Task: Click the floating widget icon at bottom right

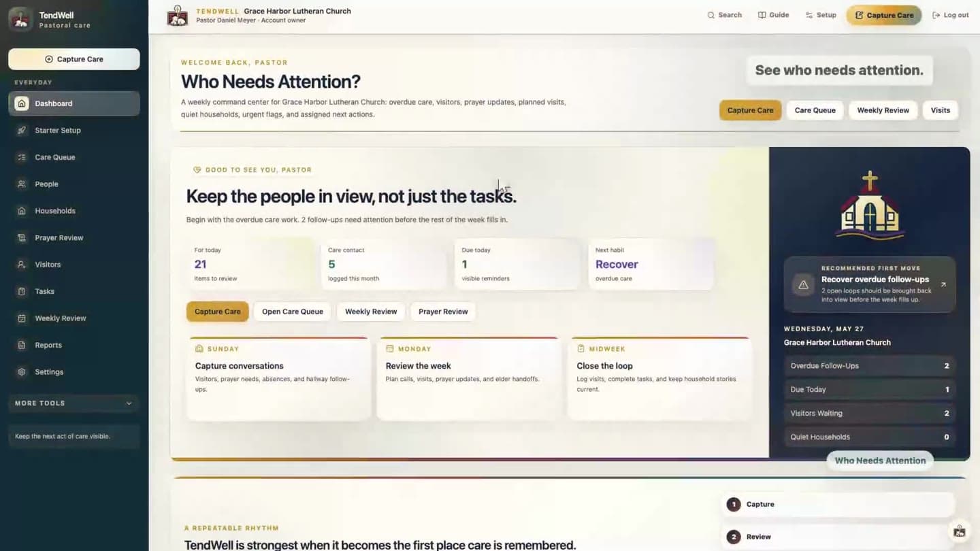Action: [959, 531]
